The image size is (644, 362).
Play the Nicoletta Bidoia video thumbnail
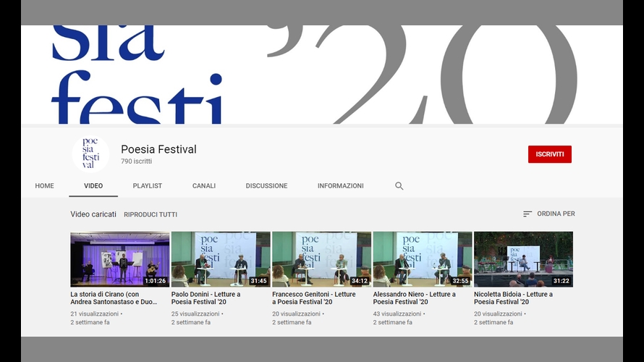[523, 259]
